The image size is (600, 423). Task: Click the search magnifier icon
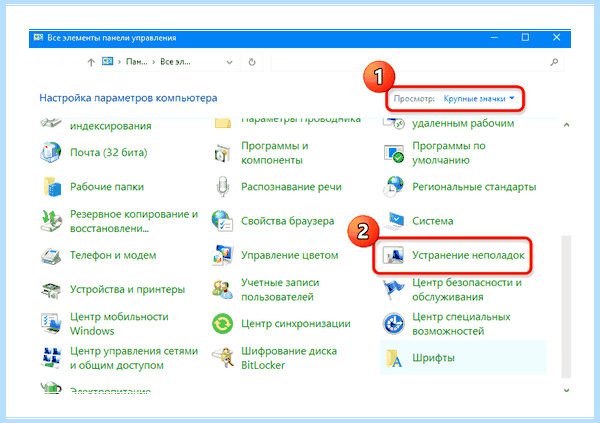554,62
